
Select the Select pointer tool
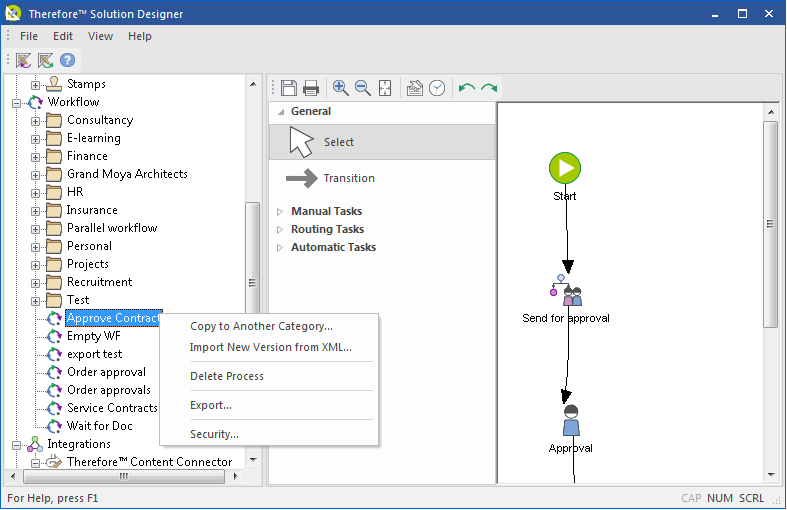pyautogui.click(x=382, y=142)
